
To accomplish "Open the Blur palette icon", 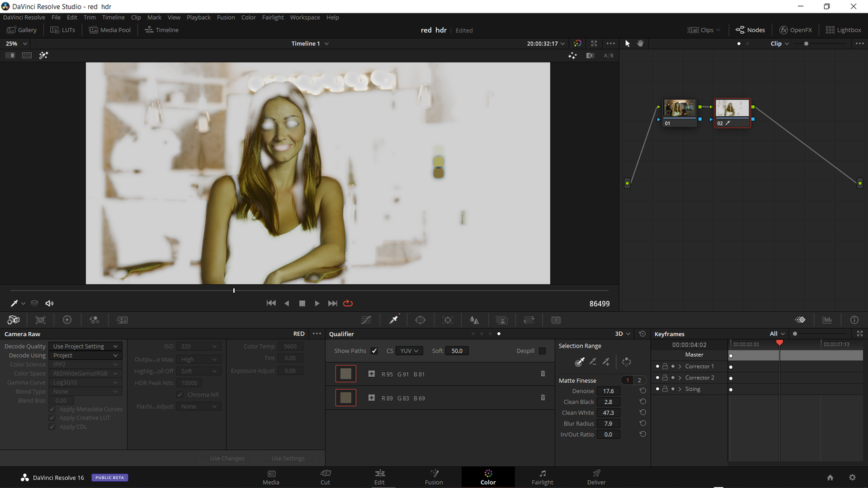I will pyautogui.click(x=475, y=320).
